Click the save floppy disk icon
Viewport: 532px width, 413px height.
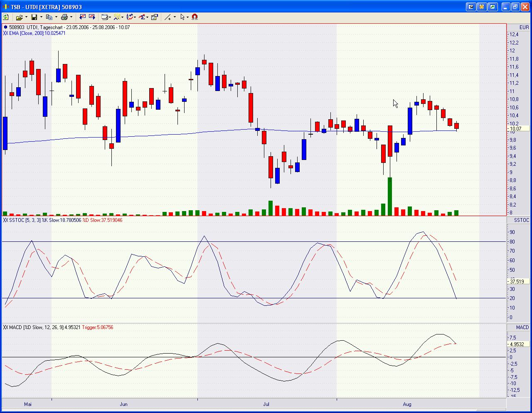coord(34,17)
